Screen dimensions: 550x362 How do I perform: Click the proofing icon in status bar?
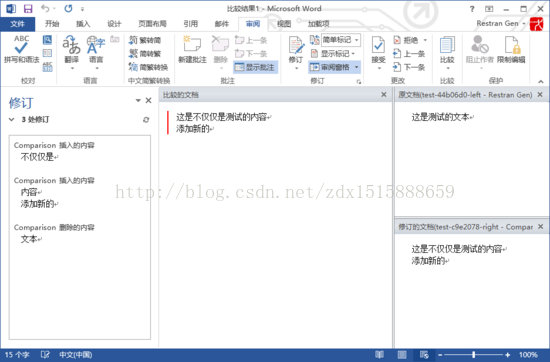45,355
